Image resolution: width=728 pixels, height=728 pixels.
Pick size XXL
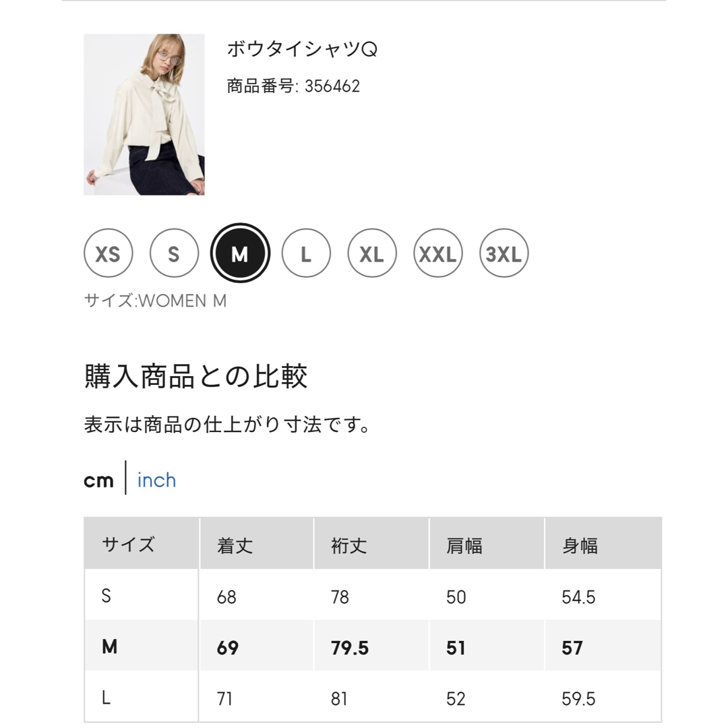click(x=438, y=253)
